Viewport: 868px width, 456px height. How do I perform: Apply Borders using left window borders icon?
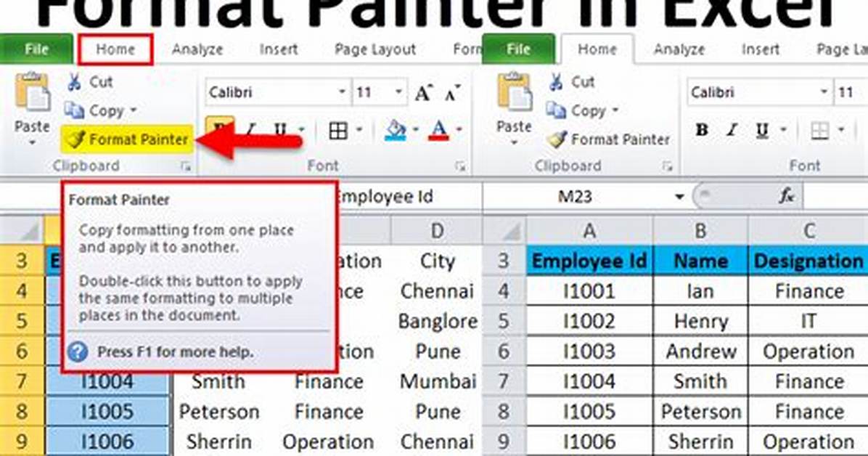337,131
